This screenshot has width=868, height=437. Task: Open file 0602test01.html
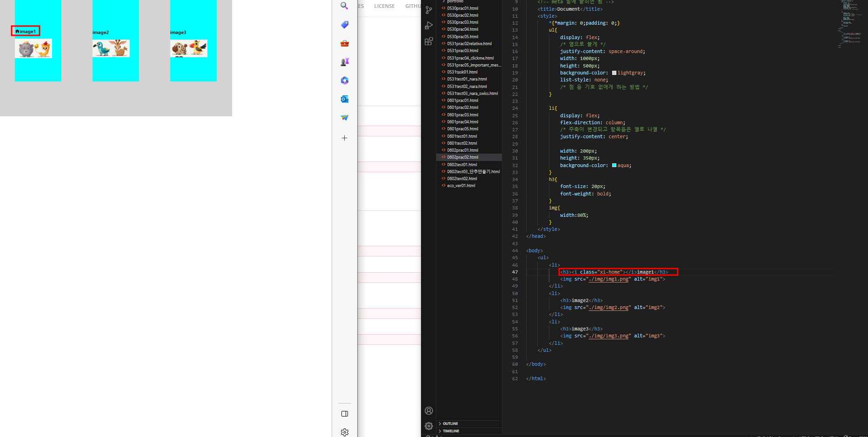[x=462, y=165]
